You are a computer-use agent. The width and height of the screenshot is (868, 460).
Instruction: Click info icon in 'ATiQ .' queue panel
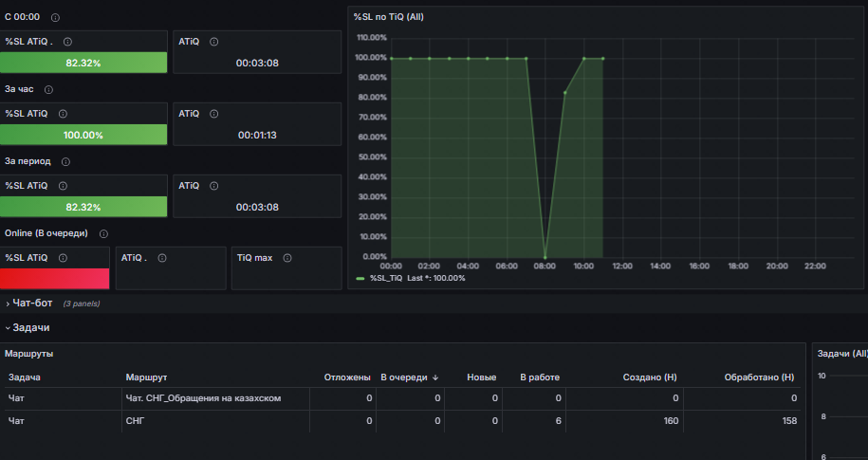coord(162,258)
